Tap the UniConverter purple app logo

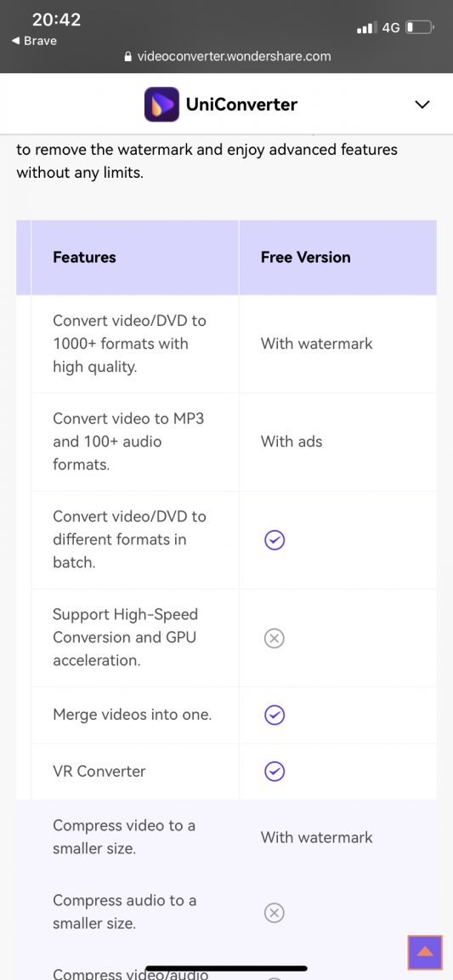(161, 105)
